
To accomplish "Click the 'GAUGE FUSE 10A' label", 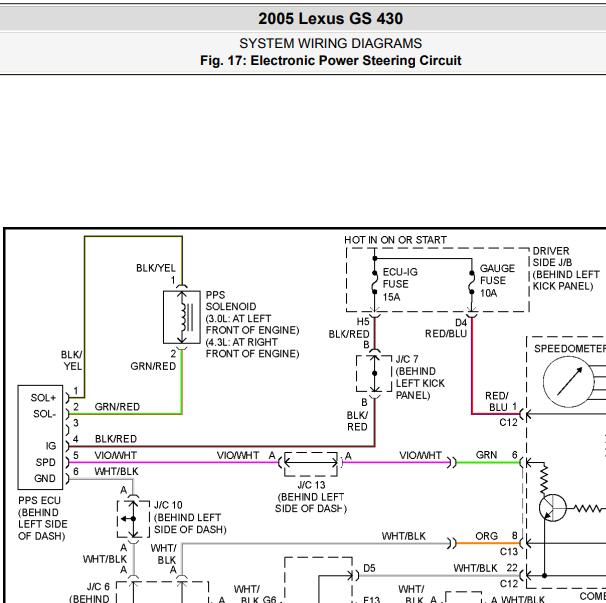I will 497,281.
